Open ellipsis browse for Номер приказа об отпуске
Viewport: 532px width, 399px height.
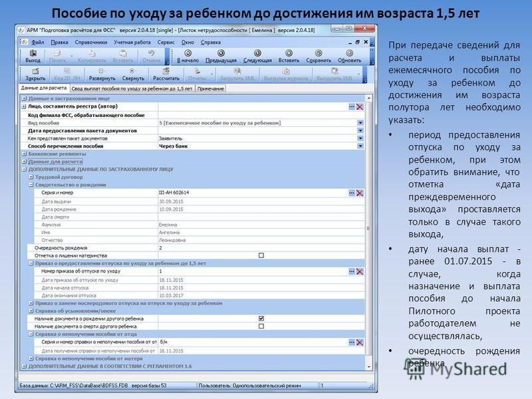(352, 272)
